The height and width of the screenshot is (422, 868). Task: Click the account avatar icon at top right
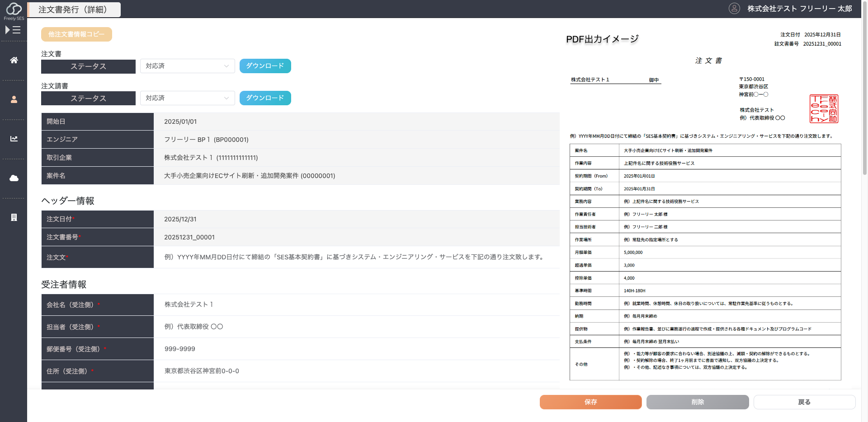(735, 9)
